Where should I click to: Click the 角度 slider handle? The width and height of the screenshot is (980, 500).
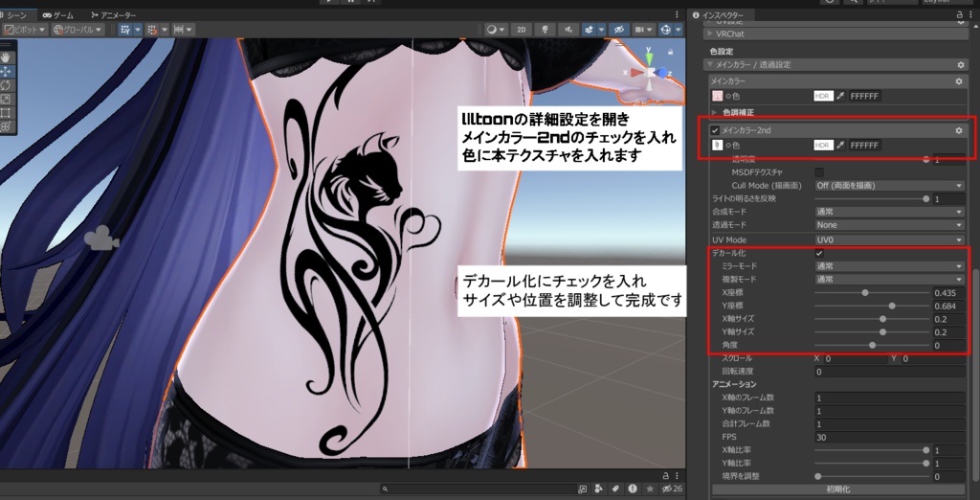point(872,346)
